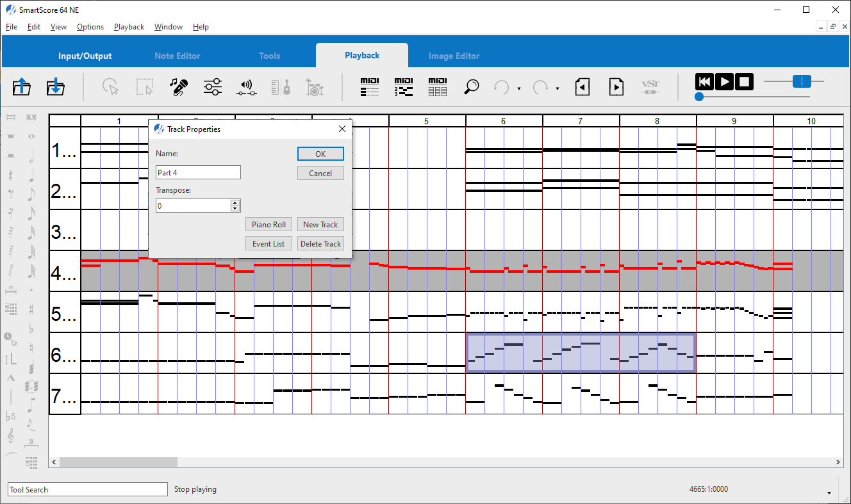Switch to the Note Editor tab

178,56
